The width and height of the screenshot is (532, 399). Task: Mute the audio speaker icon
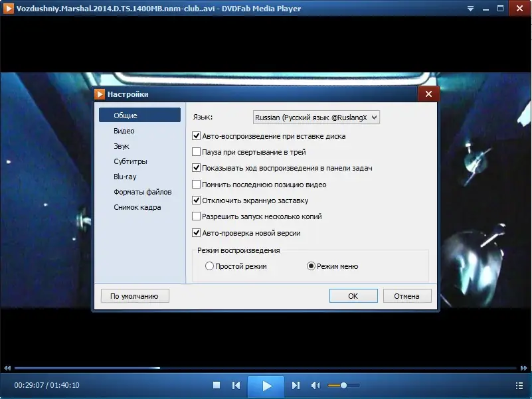pos(315,385)
